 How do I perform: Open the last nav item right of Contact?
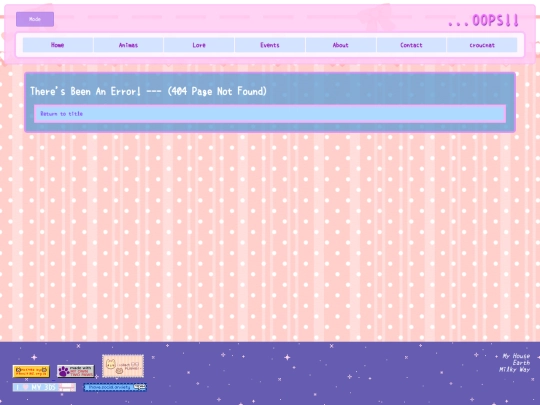(482, 45)
